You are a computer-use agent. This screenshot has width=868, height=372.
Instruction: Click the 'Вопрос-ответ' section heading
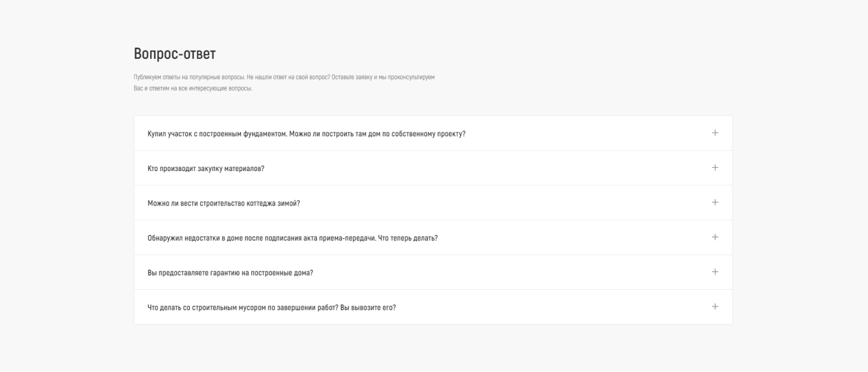(174, 54)
